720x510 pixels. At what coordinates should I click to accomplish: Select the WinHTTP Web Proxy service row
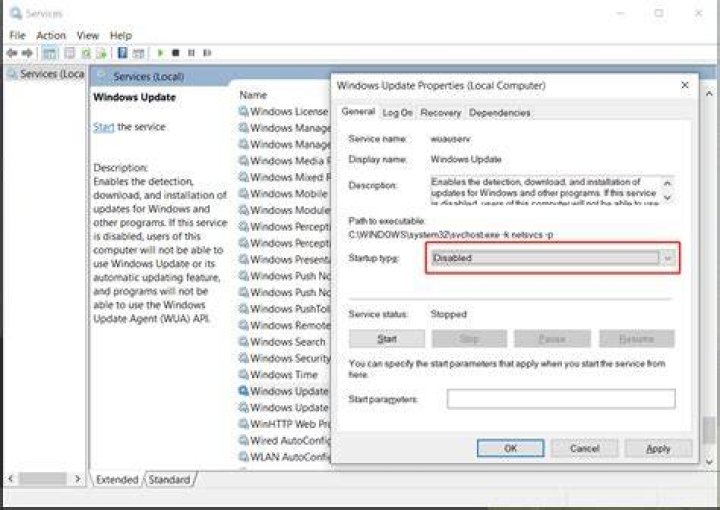tap(285, 424)
